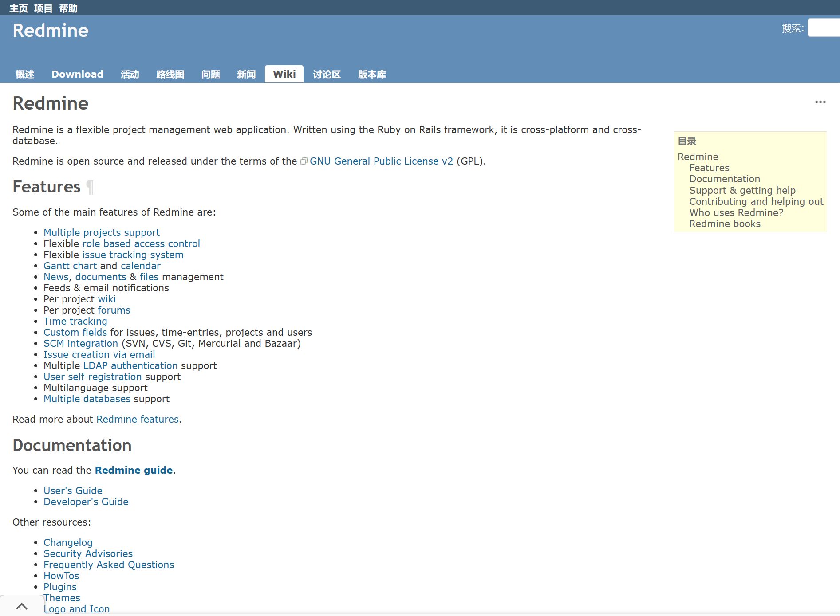Open the 项目 top menu item
The width and height of the screenshot is (840, 616).
pyautogui.click(x=43, y=8)
